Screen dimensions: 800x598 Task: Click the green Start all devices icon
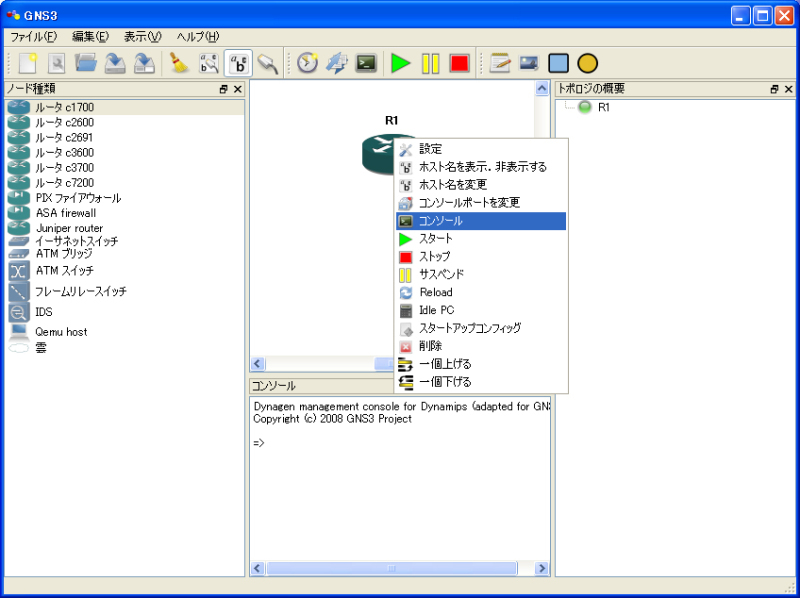(401, 63)
